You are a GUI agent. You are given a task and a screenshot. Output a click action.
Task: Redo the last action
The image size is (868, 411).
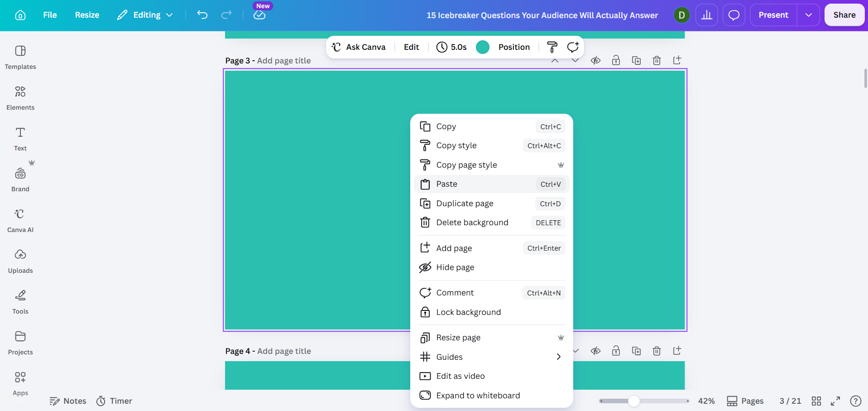pyautogui.click(x=226, y=15)
